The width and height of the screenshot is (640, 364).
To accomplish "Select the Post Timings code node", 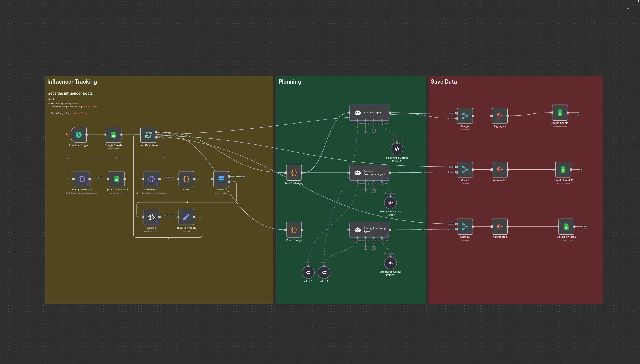I will point(294,230).
